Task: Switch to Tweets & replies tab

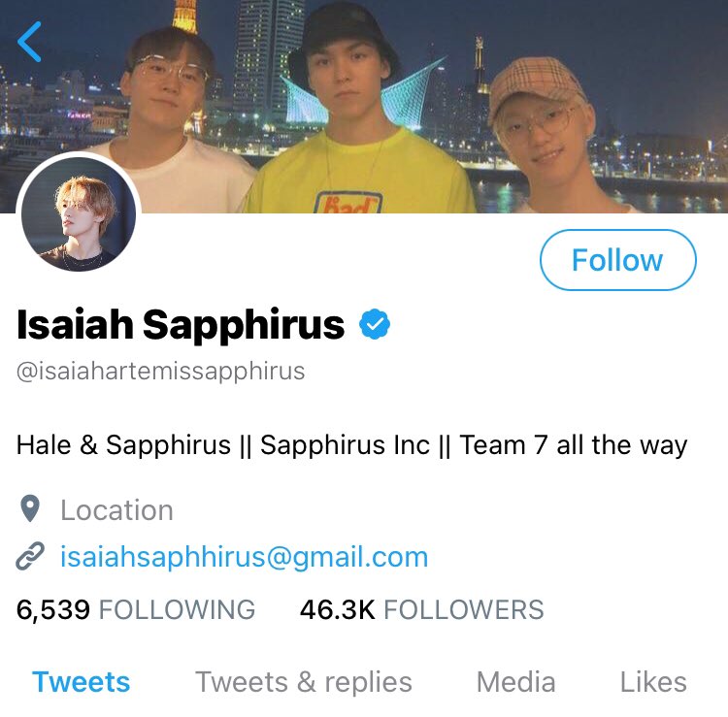Action: (x=304, y=683)
